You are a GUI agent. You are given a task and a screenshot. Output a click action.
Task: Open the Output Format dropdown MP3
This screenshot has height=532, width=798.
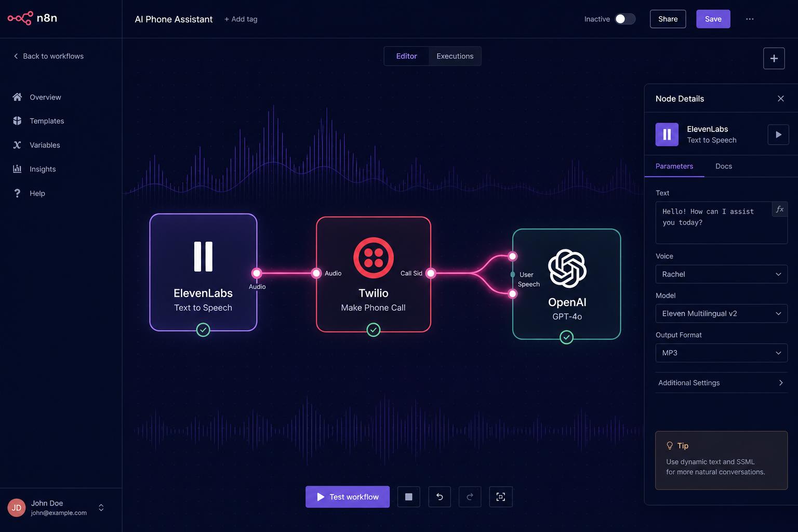coord(721,353)
